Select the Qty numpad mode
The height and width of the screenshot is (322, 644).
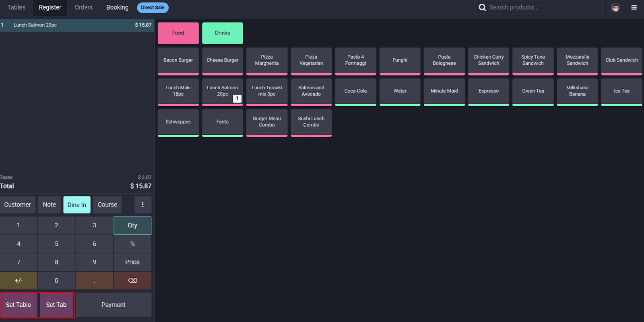point(132,225)
